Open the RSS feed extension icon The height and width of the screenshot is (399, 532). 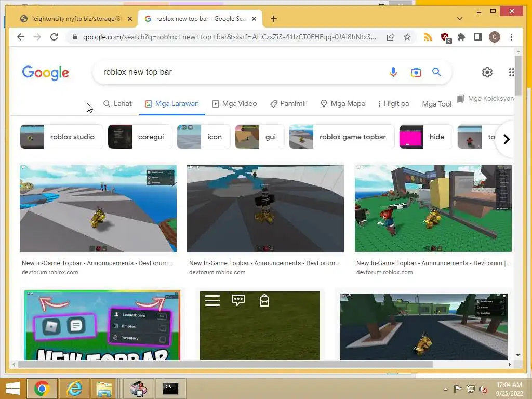pyautogui.click(x=428, y=37)
